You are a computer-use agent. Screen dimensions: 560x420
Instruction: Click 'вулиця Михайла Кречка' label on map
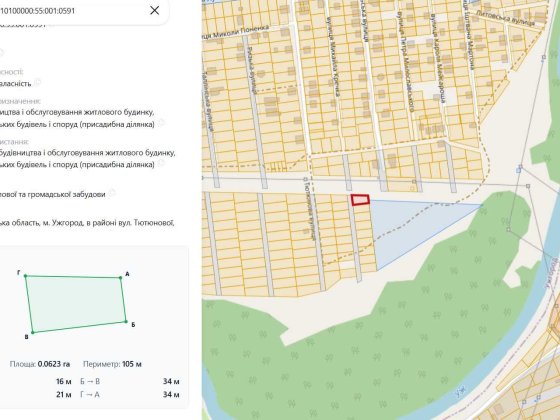point(332,56)
